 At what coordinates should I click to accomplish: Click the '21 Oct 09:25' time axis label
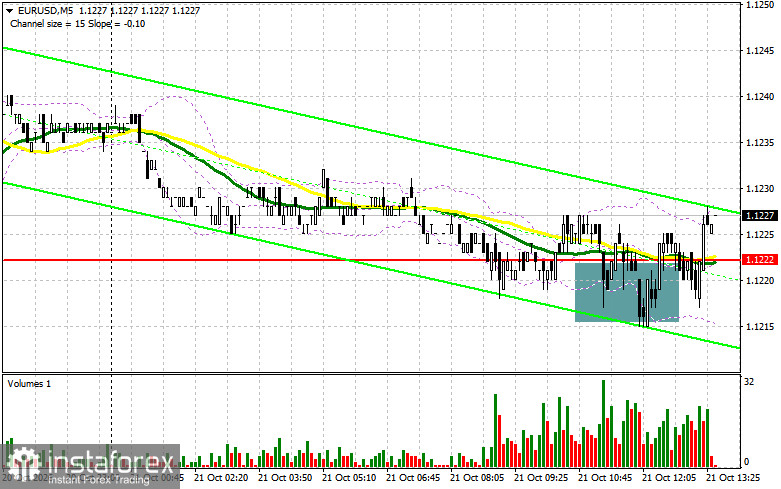click(x=541, y=478)
